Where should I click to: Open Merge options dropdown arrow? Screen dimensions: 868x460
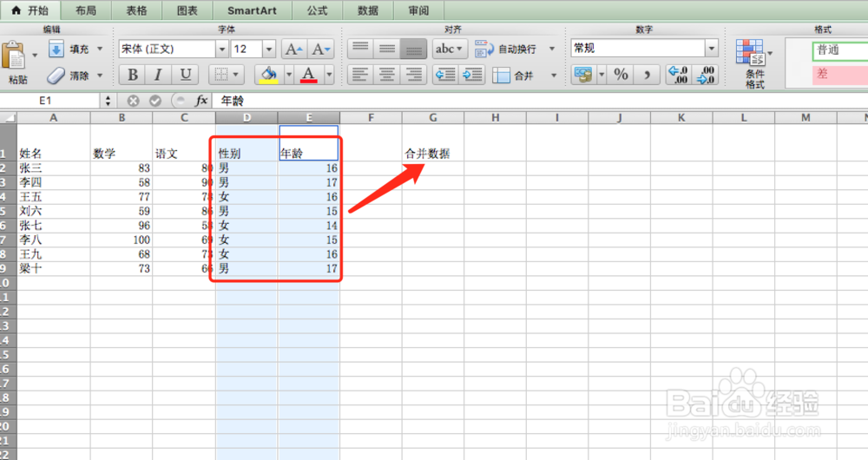553,76
